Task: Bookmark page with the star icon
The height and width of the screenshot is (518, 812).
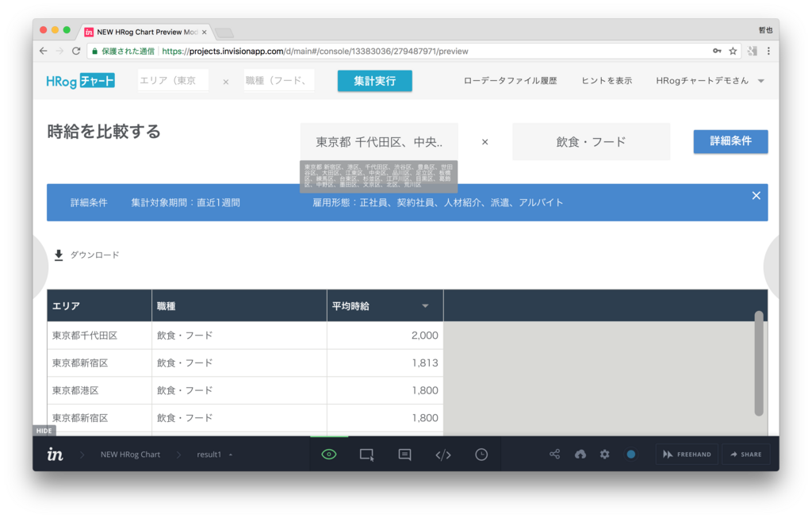Action: [733, 51]
